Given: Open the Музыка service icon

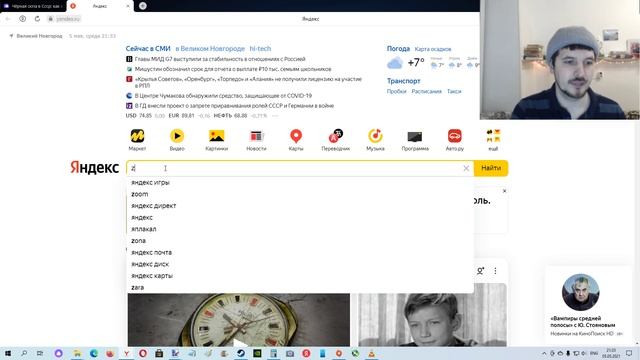Looking at the screenshot, I should pos(375,136).
